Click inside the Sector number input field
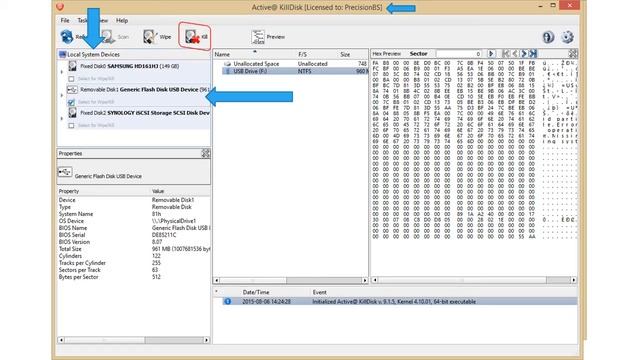The width and height of the screenshot is (640, 360). (459, 53)
